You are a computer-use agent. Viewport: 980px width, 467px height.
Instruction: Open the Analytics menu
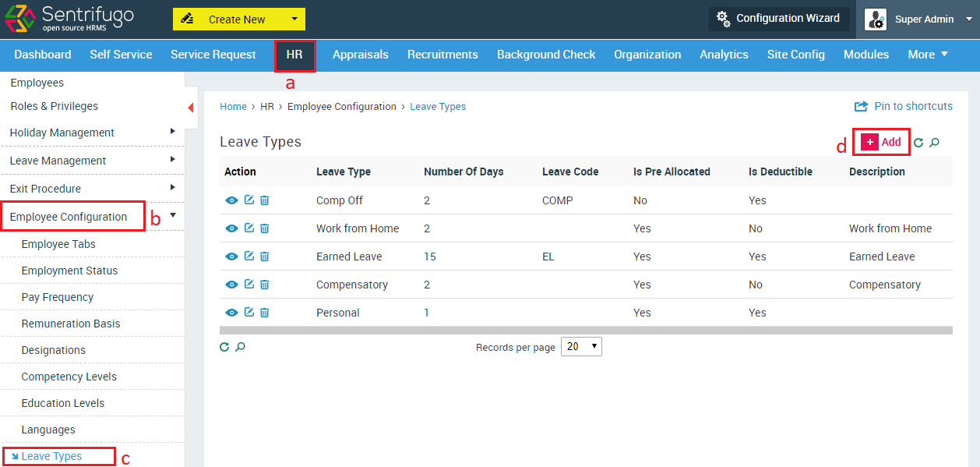coord(724,55)
